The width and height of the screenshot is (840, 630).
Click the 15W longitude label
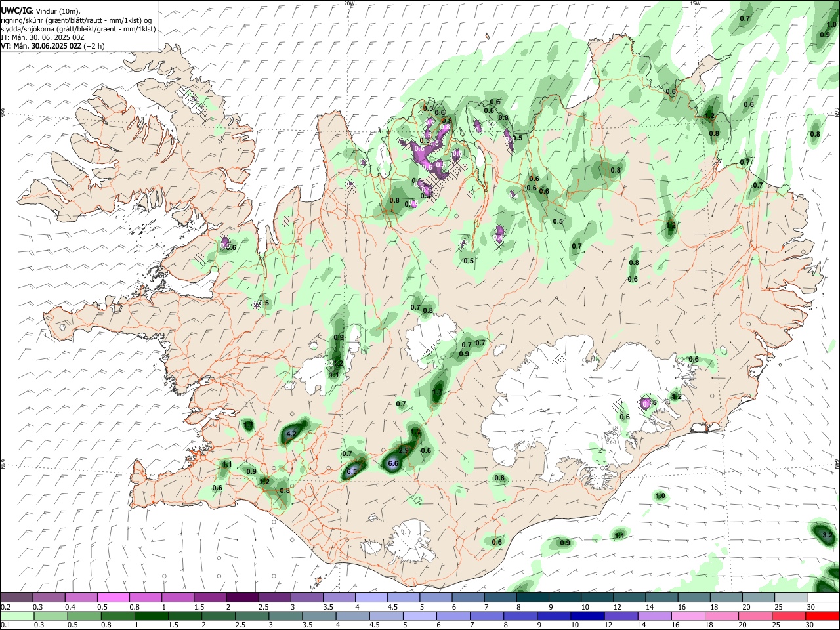[694, 3]
